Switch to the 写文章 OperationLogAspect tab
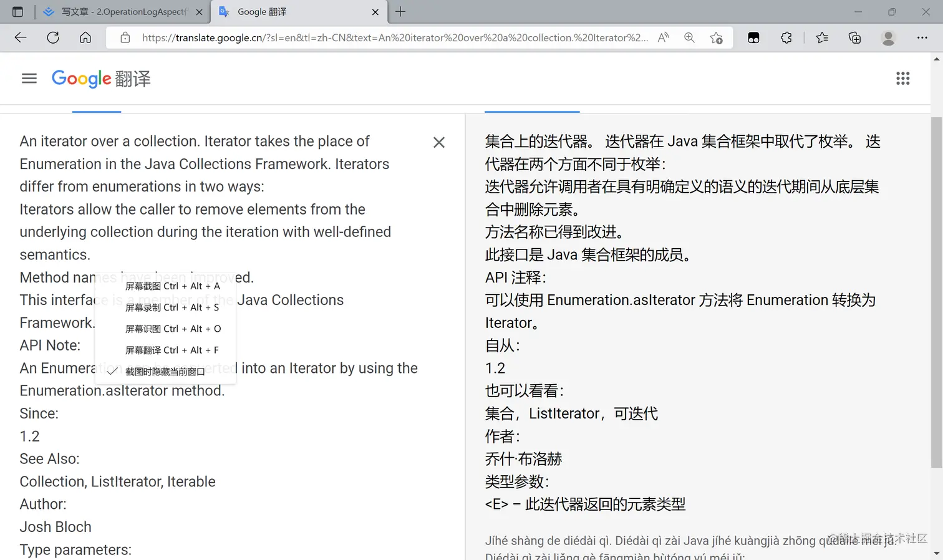The width and height of the screenshot is (943, 560). (123, 12)
